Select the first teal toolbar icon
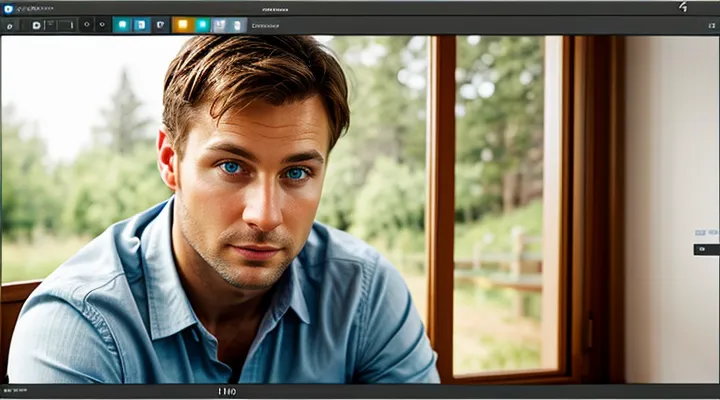The width and height of the screenshot is (720, 400). coord(122,25)
